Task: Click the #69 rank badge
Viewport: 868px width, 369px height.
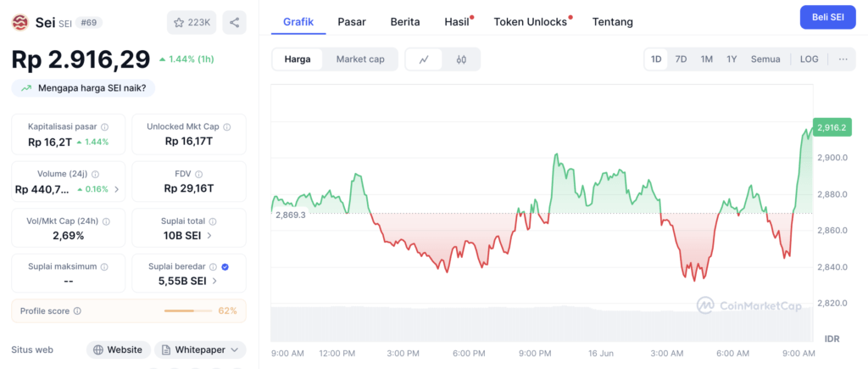Action: point(88,23)
